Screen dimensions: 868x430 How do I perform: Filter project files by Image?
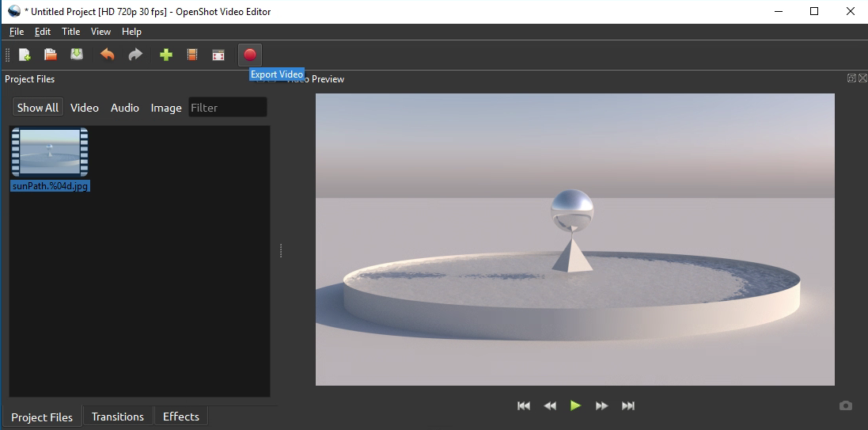[x=166, y=108]
